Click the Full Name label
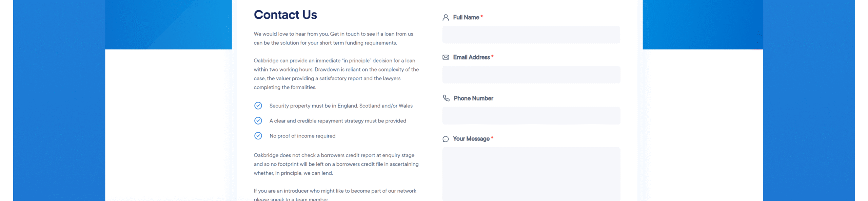This screenshot has width=868, height=201. [466, 17]
